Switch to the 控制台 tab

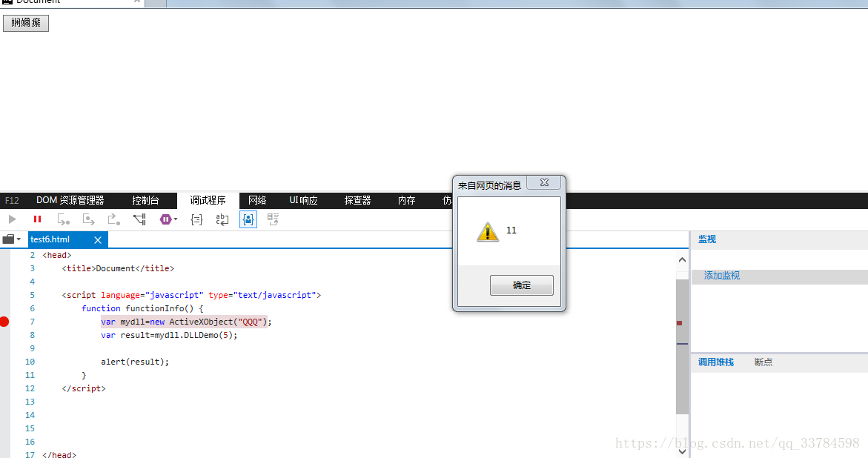[145, 200]
